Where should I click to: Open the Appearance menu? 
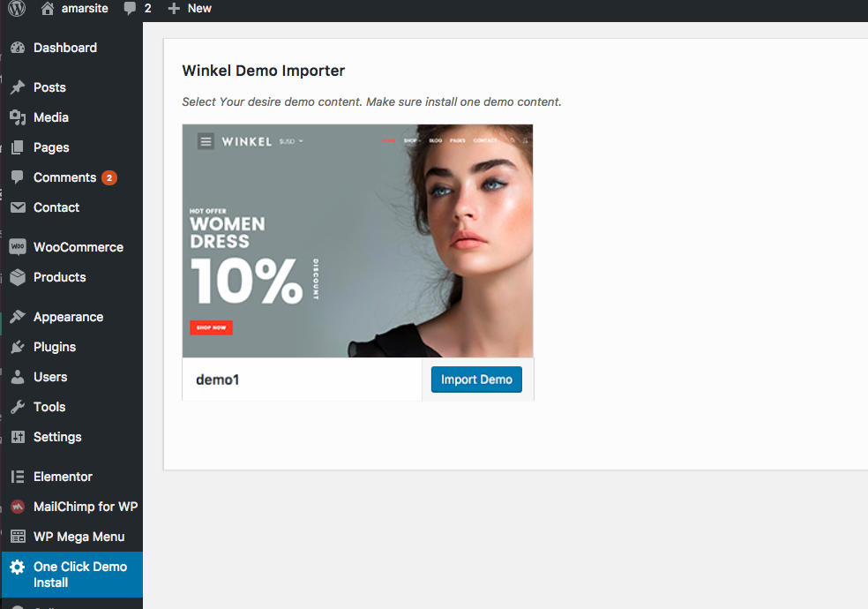tap(69, 317)
